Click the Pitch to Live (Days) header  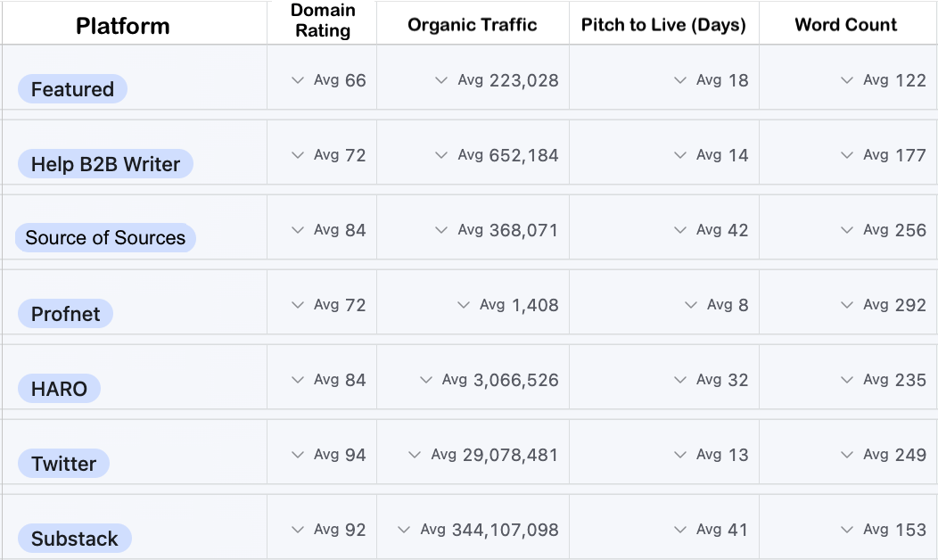662,25
